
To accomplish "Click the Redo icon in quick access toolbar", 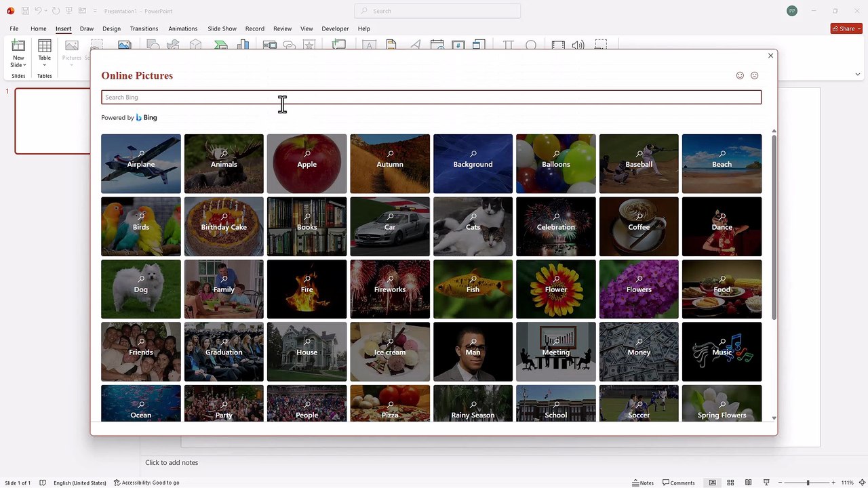I will 56,11.
